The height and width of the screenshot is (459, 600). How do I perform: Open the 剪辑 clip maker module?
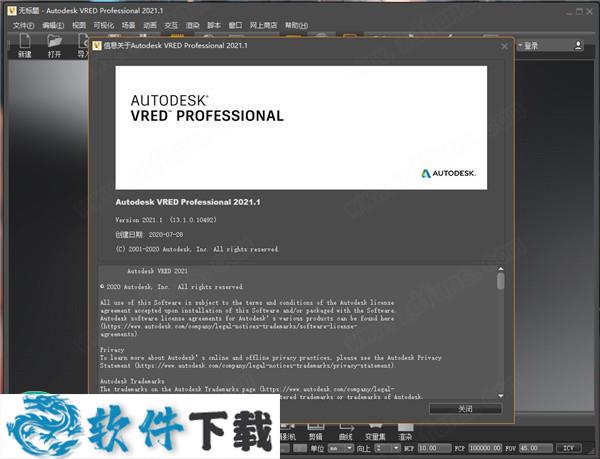tap(316, 433)
